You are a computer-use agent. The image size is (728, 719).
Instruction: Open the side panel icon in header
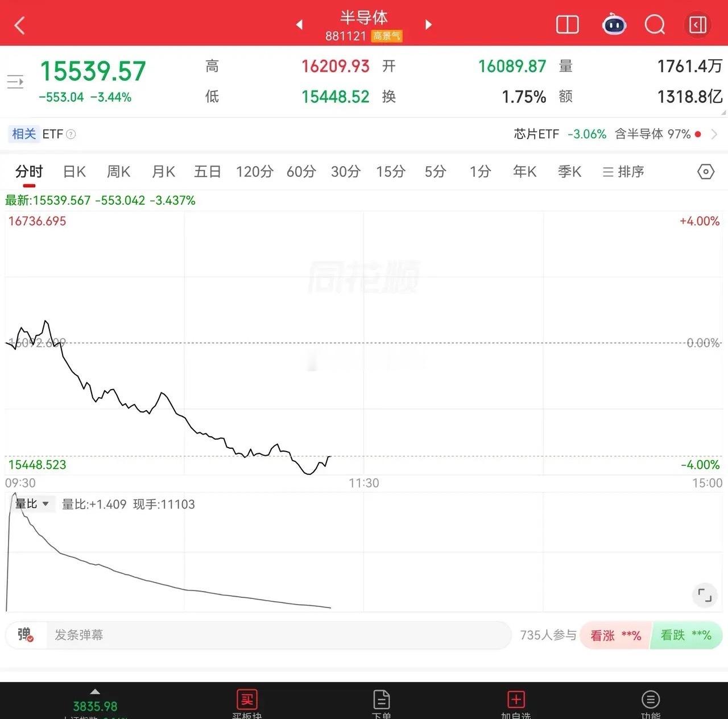698,25
